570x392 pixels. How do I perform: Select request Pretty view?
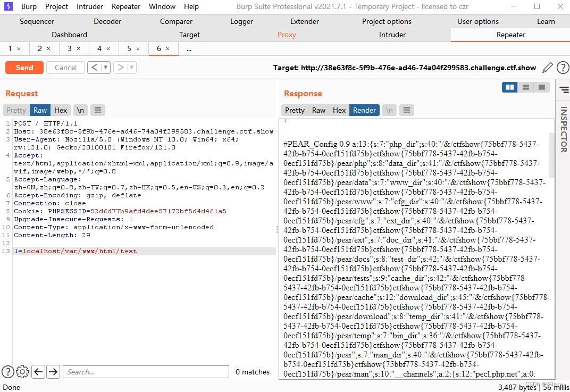coord(16,110)
